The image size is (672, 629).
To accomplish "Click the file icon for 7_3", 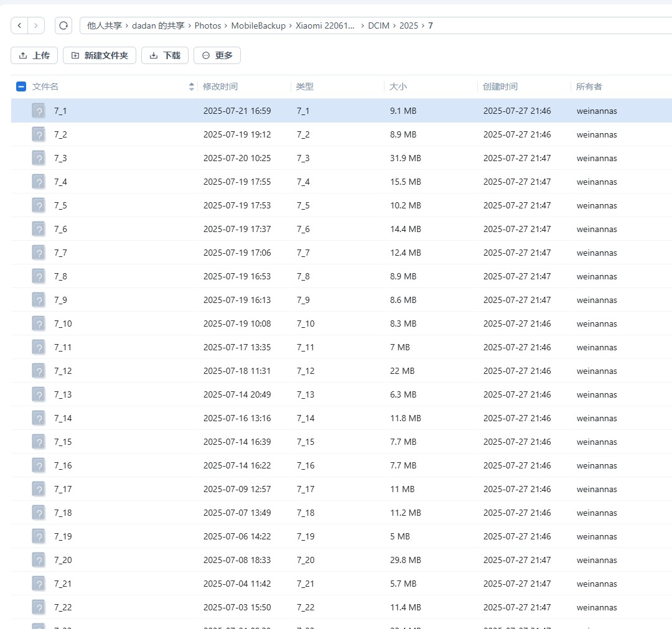I will pos(39,158).
